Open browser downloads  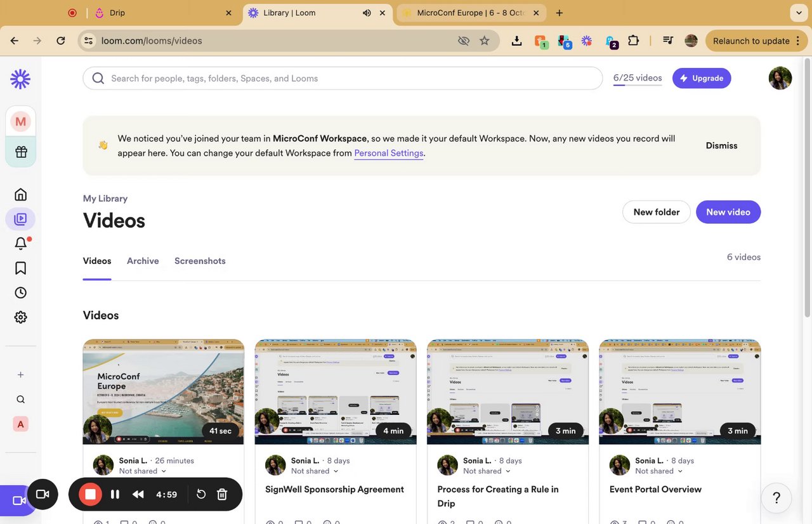point(517,41)
